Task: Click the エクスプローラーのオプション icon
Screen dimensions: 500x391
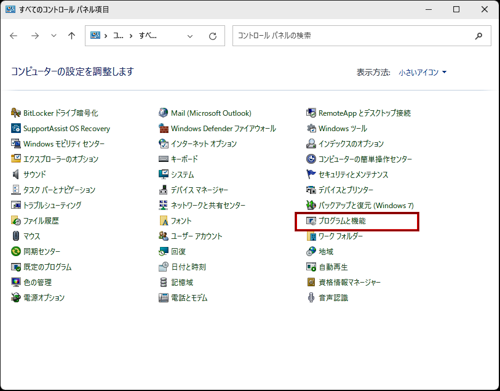Action: (x=16, y=159)
